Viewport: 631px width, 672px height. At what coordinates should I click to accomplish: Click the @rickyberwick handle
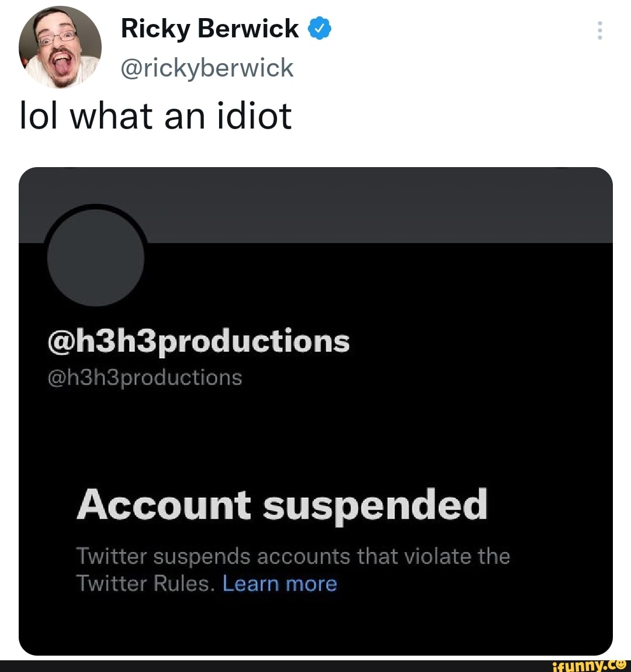(x=207, y=67)
